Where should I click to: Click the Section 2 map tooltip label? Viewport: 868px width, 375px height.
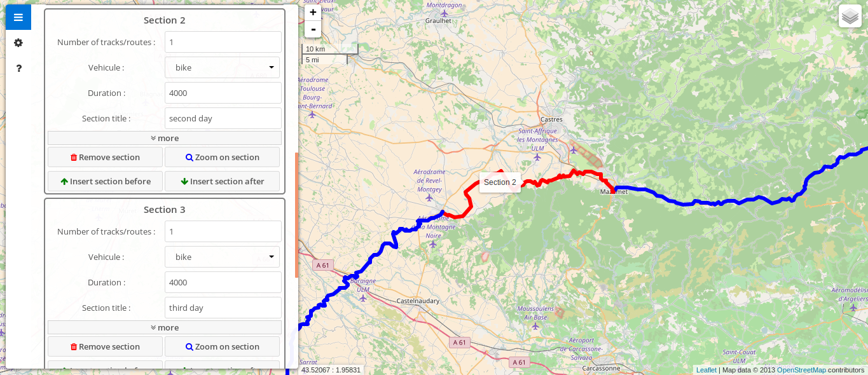500,182
